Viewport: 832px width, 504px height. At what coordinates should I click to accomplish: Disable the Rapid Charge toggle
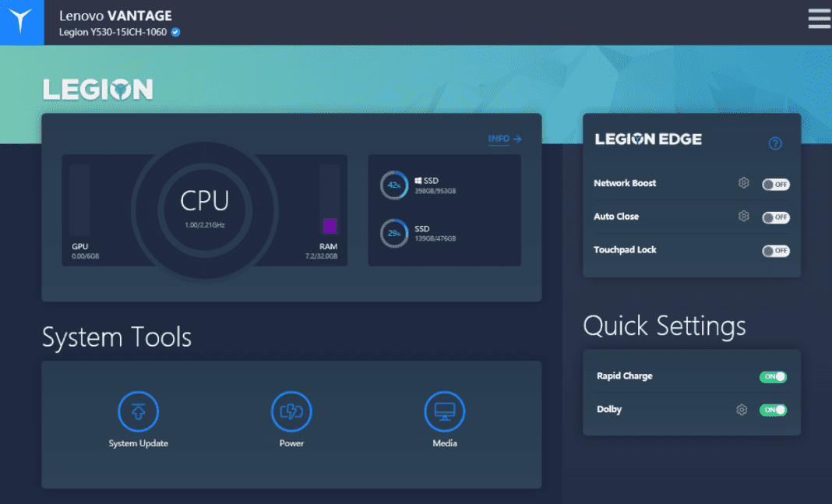click(773, 377)
